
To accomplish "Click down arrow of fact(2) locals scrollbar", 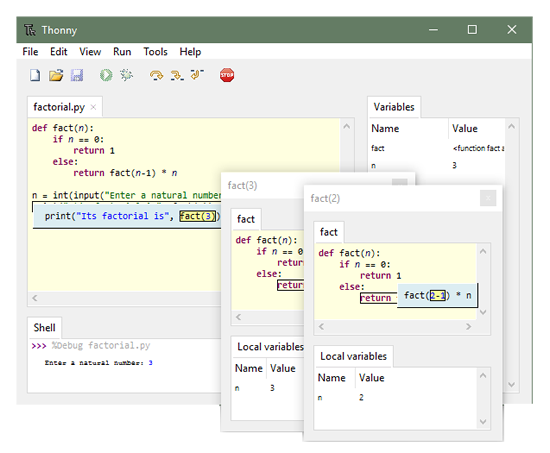I will 483,421.
